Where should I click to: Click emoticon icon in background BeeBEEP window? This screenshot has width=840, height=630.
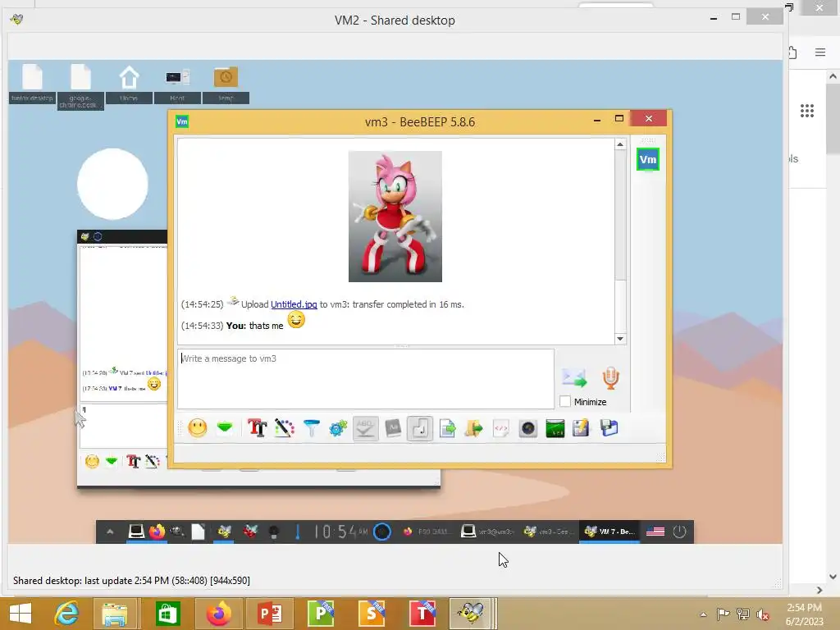click(x=92, y=461)
